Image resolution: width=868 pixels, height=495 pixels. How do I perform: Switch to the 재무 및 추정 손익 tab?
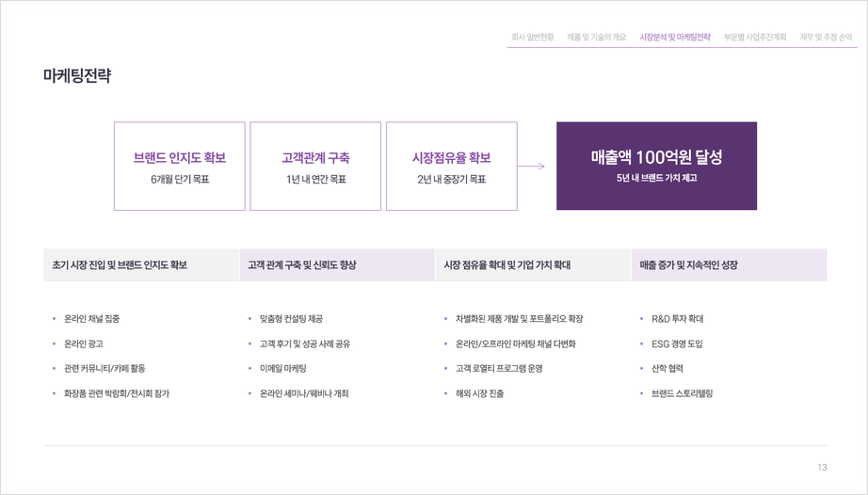(x=826, y=37)
